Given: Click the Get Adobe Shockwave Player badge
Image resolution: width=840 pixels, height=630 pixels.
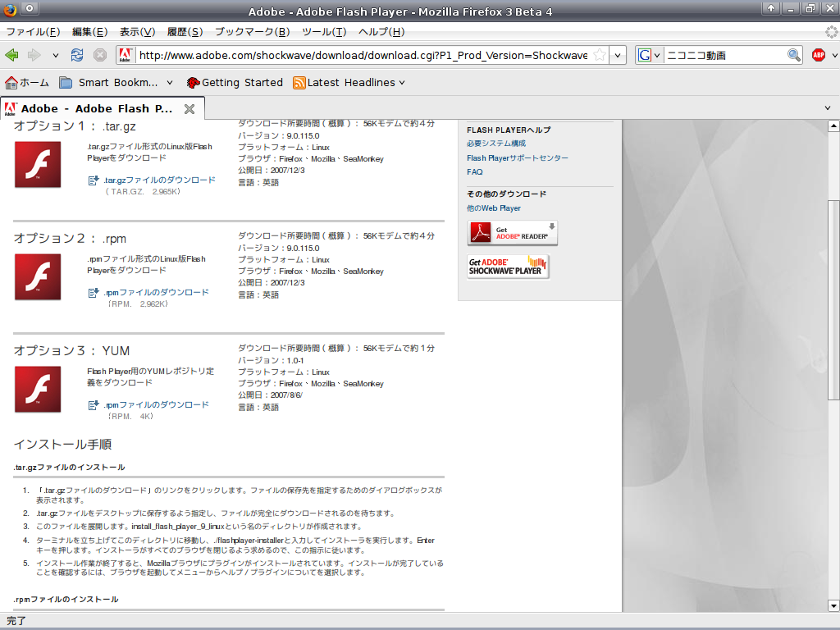Looking at the screenshot, I should coord(509,267).
